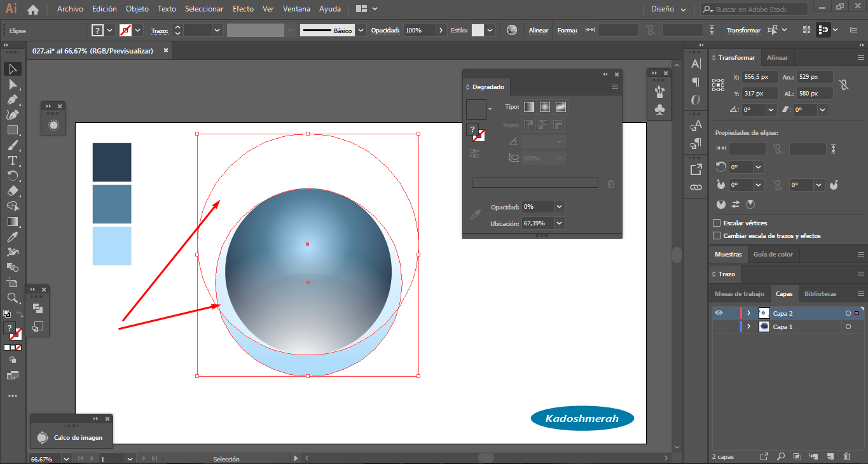Image resolution: width=868 pixels, height=464 pixels.
Task: Open the Efecto menu
Action: 243,9
